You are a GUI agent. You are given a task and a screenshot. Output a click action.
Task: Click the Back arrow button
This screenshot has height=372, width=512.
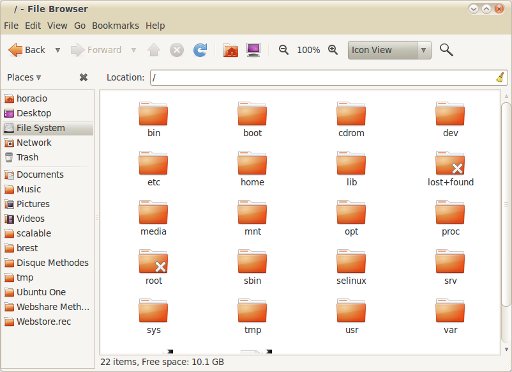pos(27,50)
